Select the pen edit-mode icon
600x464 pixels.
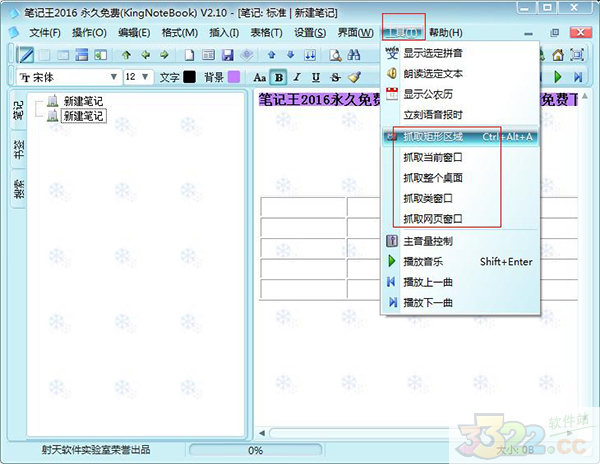point(26,55)
